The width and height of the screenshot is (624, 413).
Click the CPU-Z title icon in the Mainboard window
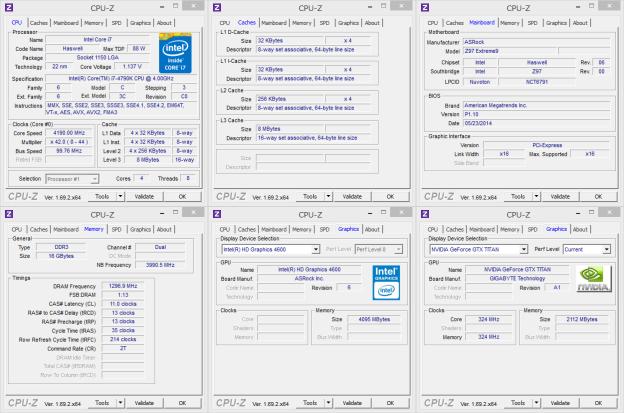click(425, 7)
